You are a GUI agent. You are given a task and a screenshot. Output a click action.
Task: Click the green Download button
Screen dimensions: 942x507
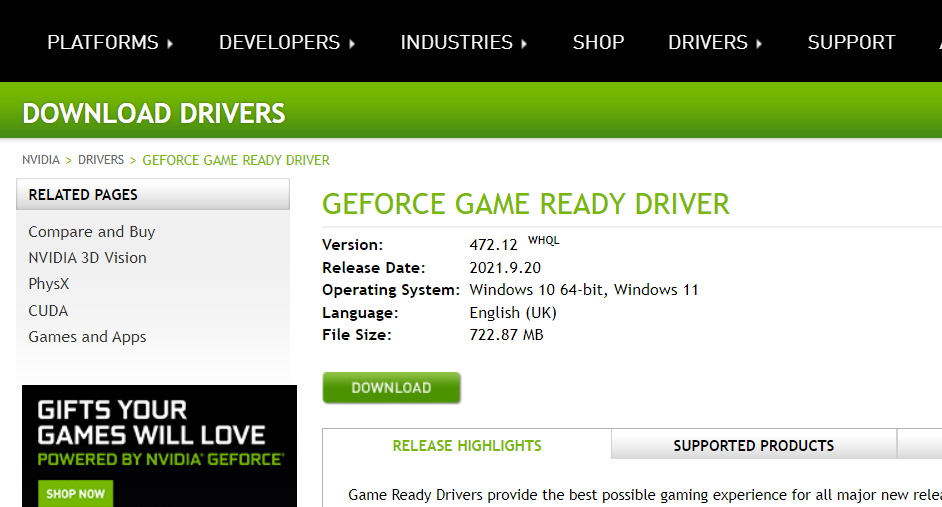pos(391,388)
